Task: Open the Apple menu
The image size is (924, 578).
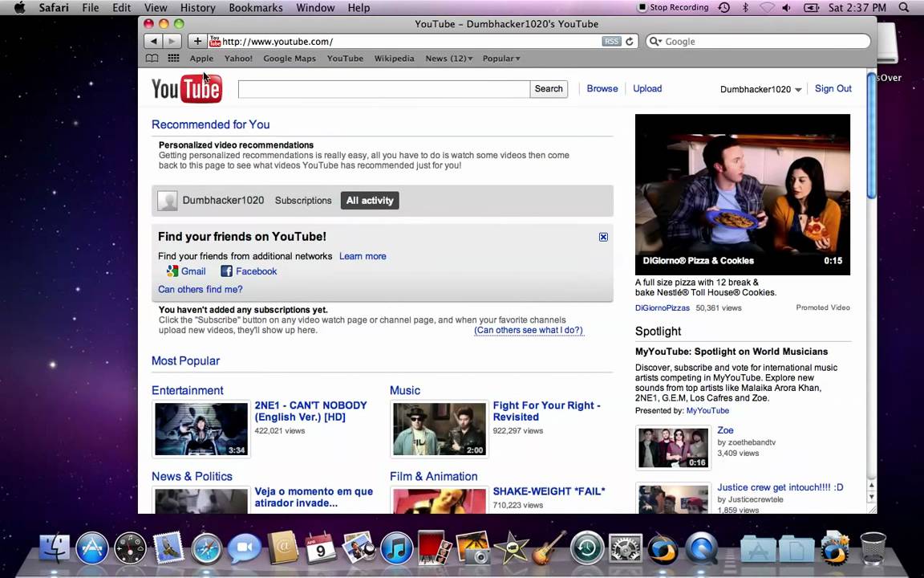Action: (x=19, y=8)
